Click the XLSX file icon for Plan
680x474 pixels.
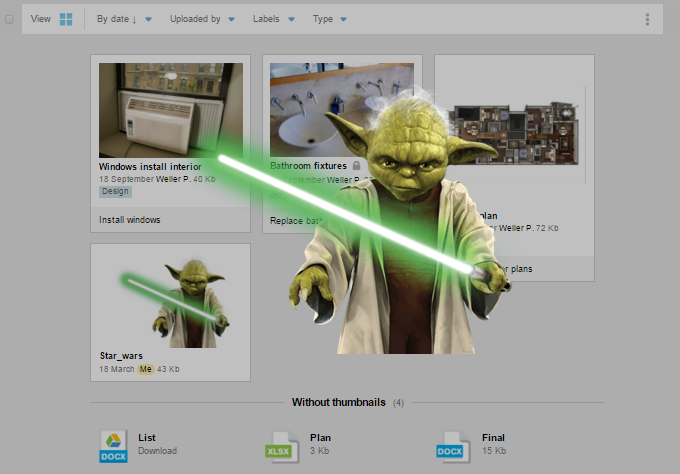282,447
